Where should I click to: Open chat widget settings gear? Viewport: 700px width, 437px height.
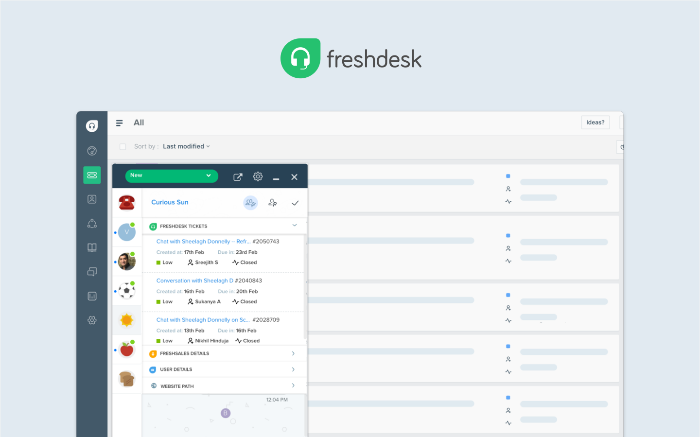point(257,177)
